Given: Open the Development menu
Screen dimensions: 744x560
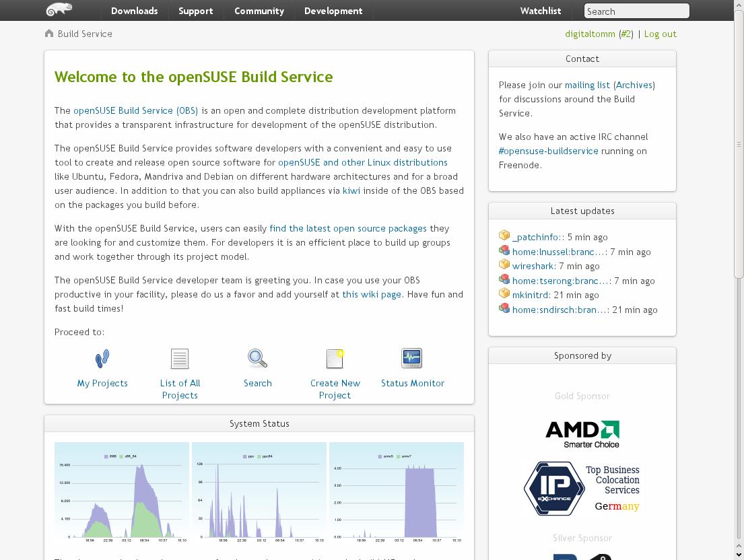Looking at the screenshot, I should [333, 11].
